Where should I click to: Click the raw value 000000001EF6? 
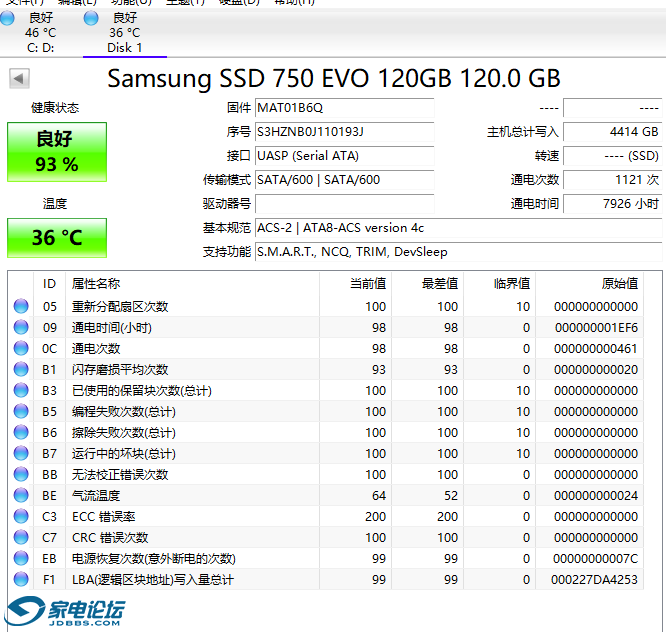coord(596,327)
